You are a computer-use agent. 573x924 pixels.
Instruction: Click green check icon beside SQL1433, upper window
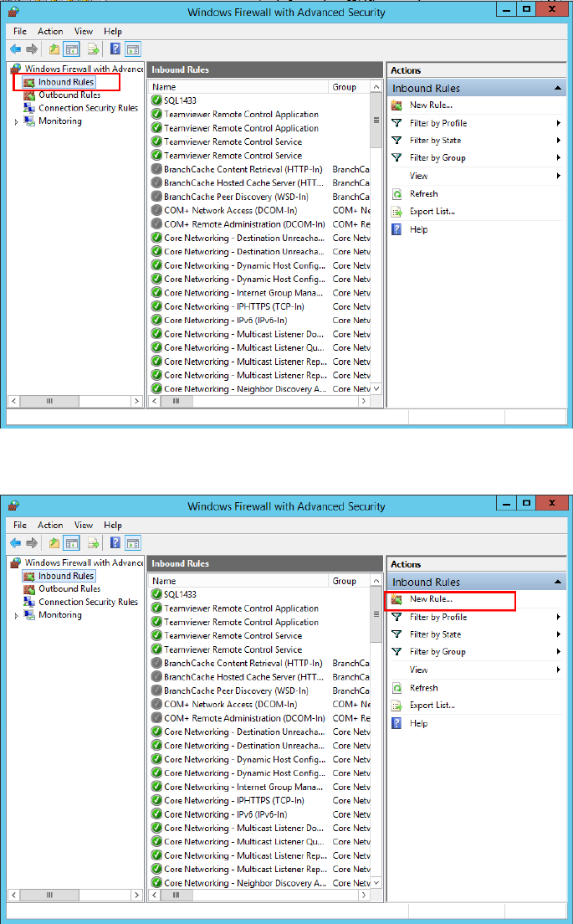[x=156, y=100]
